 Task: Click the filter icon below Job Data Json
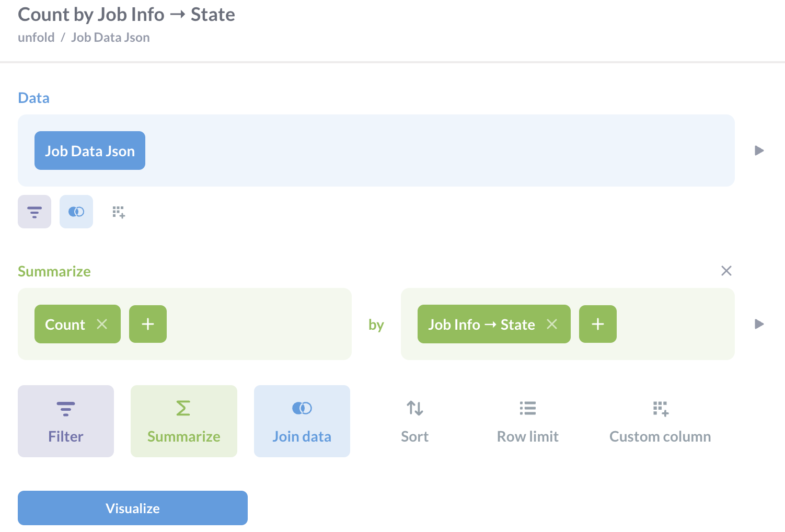34,212
